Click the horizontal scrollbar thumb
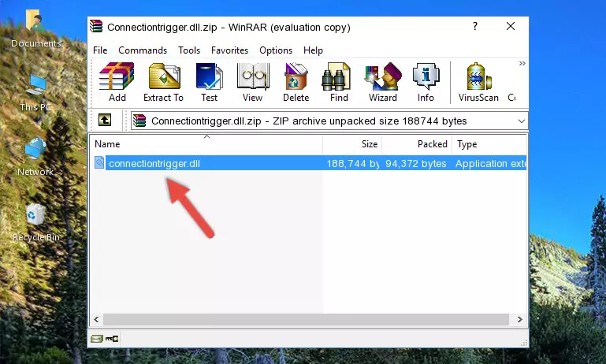The image size is (606, 364). [306, 320]
